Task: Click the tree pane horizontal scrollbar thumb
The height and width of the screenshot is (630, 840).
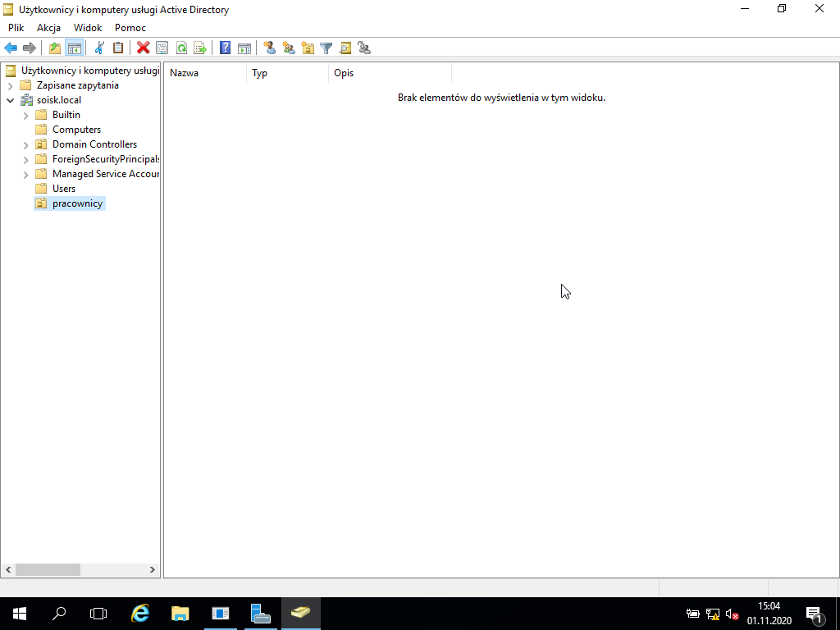Action: [x=48, y=569]
